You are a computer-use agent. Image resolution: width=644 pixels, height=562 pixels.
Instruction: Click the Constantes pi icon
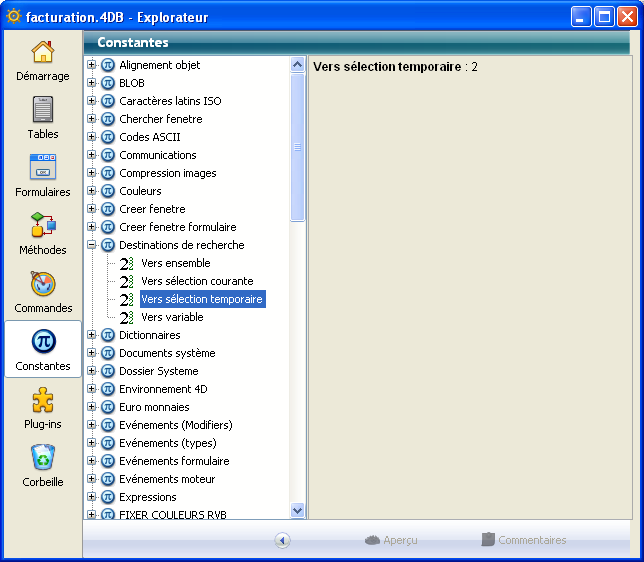point(43,342)
